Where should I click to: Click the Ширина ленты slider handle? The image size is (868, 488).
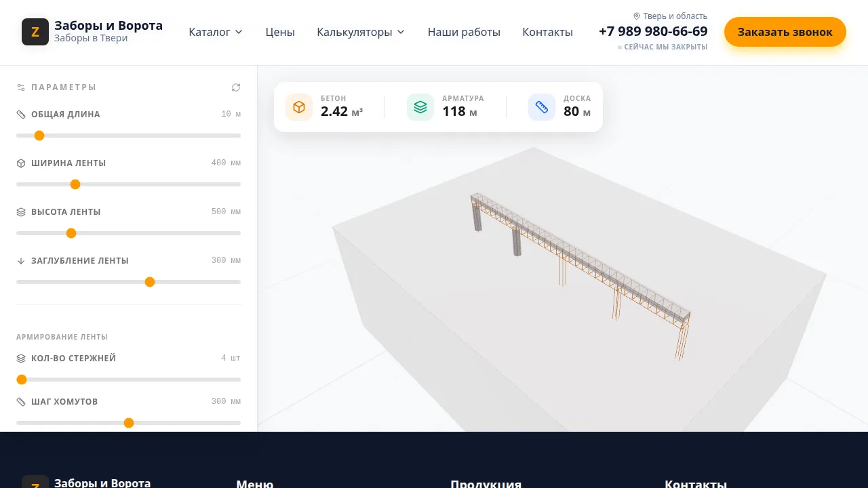pos(75,184)
